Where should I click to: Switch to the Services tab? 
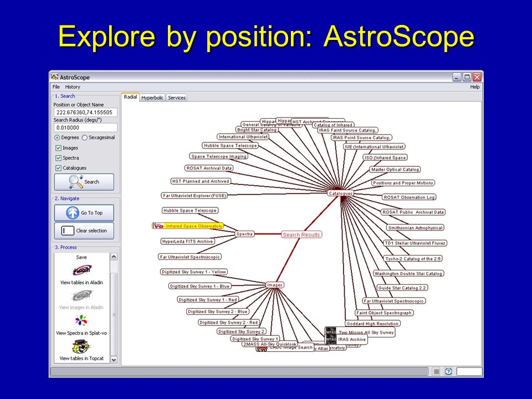pos(177,98)
